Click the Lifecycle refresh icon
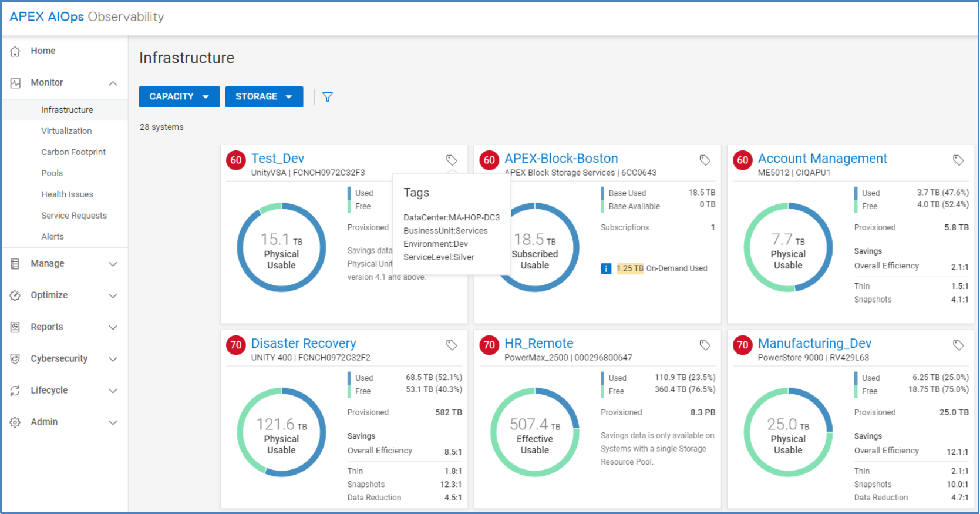Screen dimensions: 980x514 tap(15, 391)
